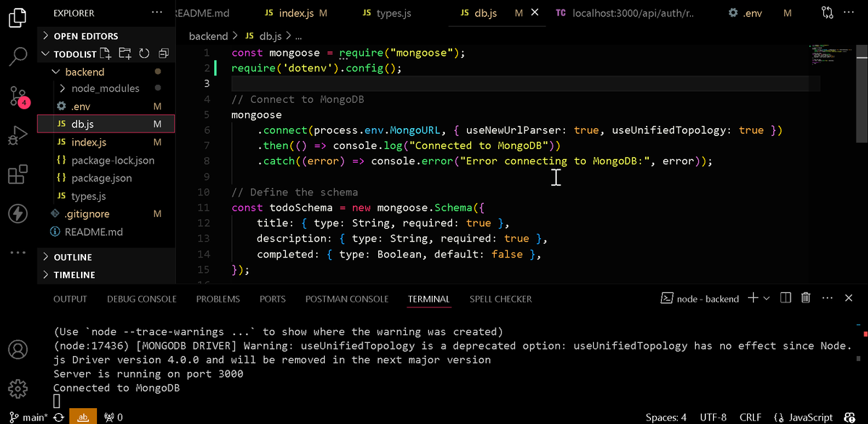Open changes compare icon in editor toolbar
This screenshot has width=868, height=424.
(827, 13)
